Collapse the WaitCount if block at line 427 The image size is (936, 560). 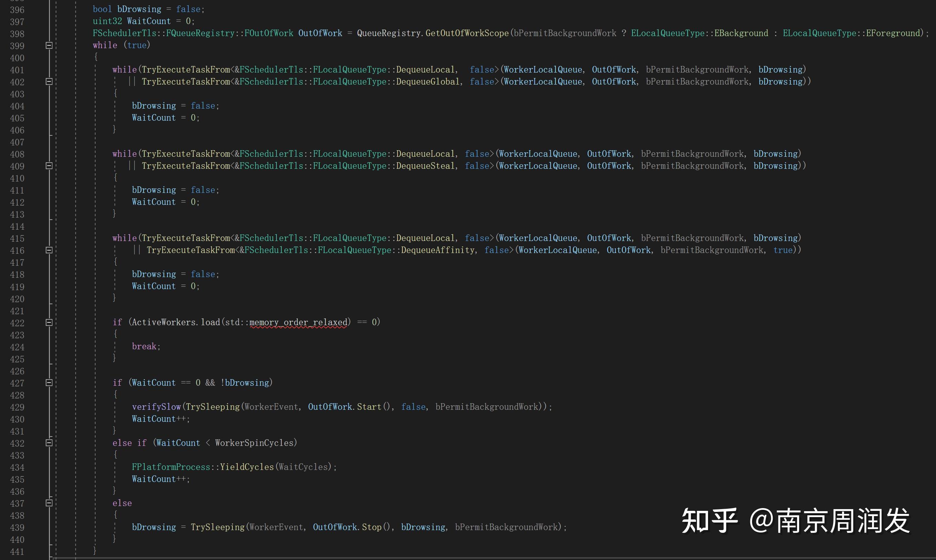click(49, 382)
